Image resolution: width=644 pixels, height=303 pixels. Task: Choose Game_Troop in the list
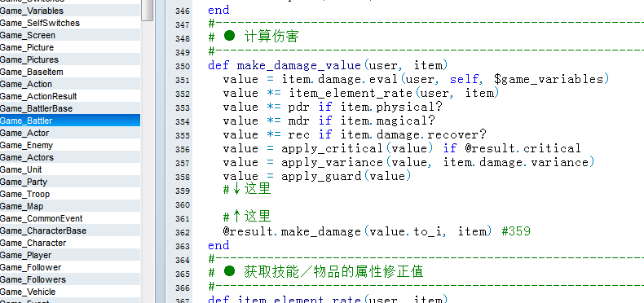(x=70, y=194)
